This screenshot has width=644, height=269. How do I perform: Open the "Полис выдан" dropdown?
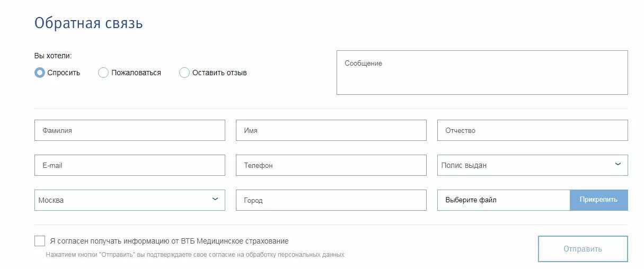[533, 165]
